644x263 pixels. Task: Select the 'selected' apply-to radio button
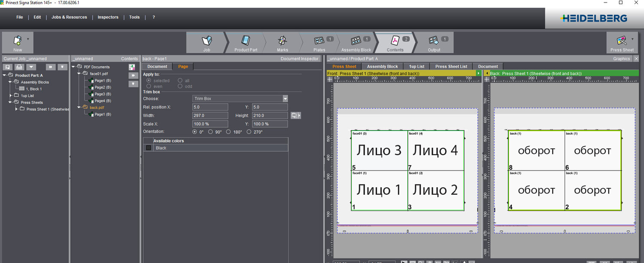149,80
